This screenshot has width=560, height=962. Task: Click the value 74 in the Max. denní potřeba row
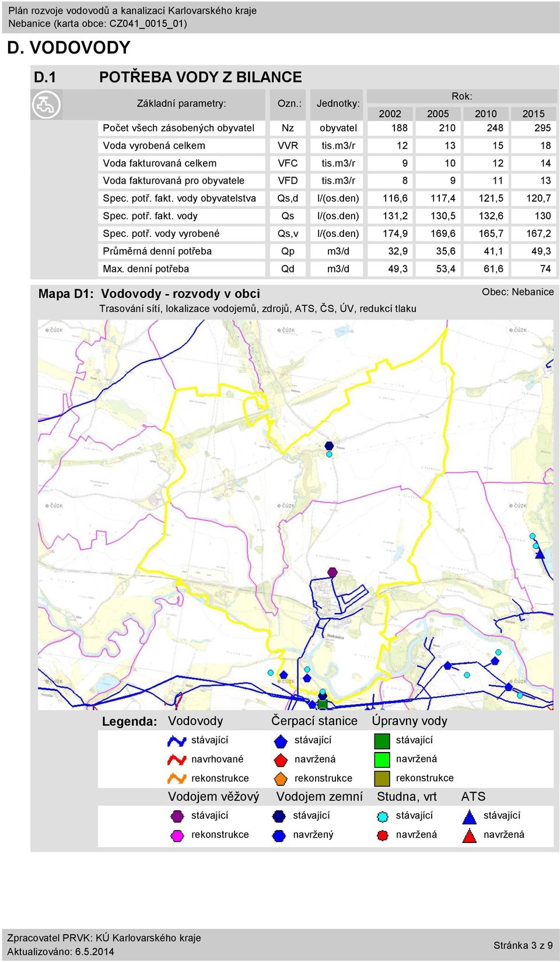545,269
